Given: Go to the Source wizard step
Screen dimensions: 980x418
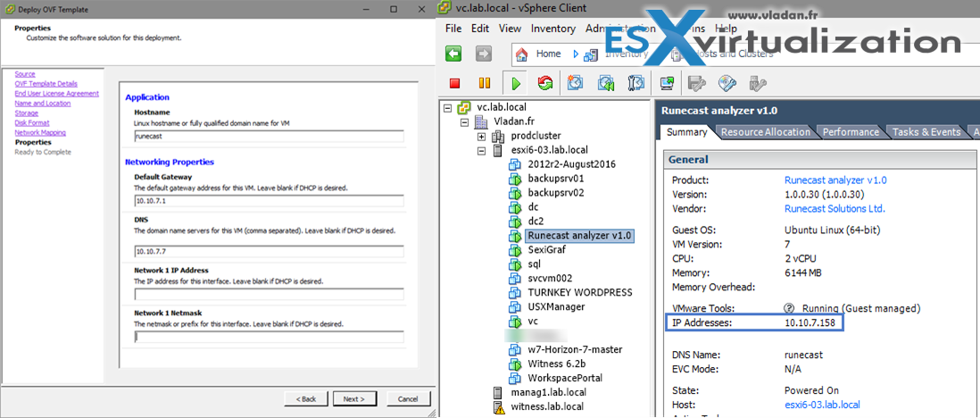Looking at the screenshot, I should click(x=25, y=74).
